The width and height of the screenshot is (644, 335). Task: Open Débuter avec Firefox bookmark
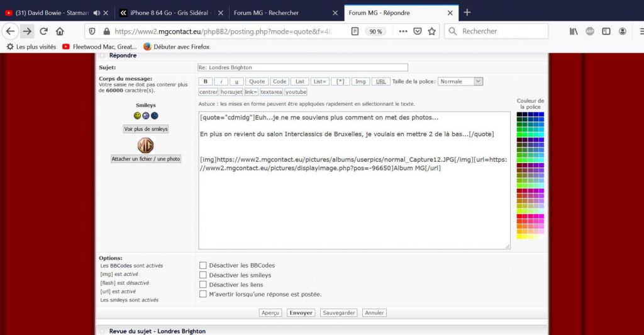pyautogui.click(x=176, y=47)
